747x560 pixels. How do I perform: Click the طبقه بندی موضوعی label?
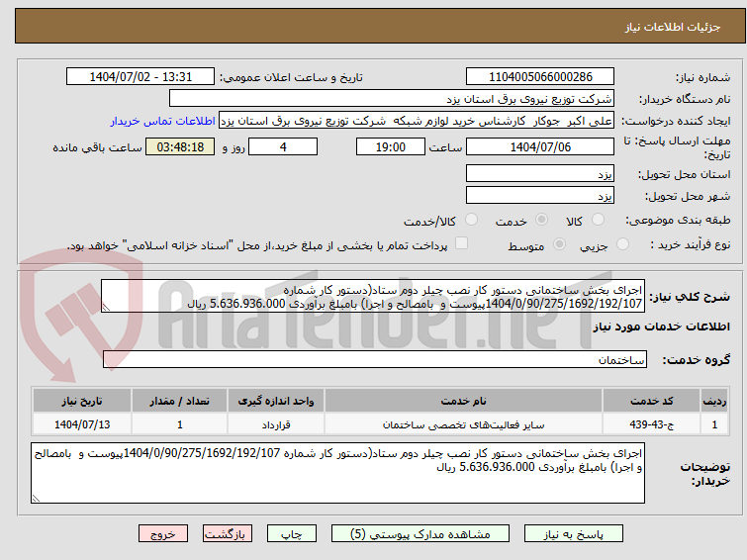(x=678, y=220)
